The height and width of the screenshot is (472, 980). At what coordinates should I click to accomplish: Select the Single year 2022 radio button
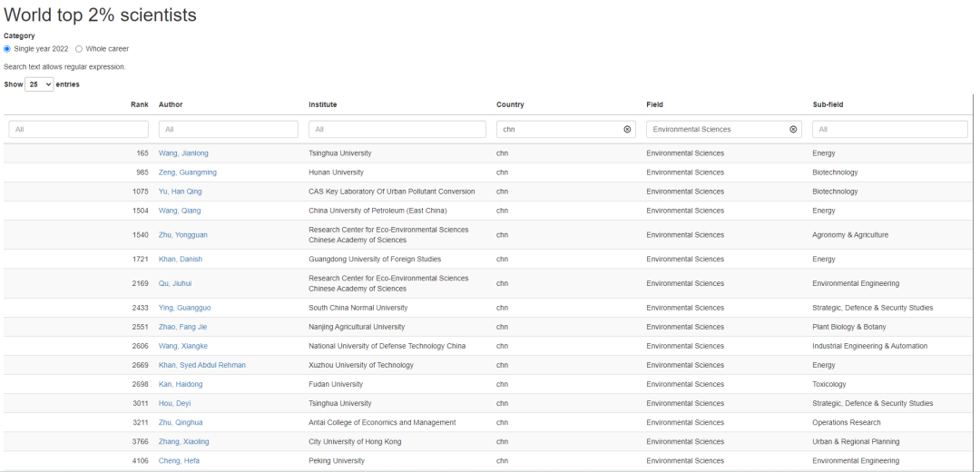tap(7, 49)
